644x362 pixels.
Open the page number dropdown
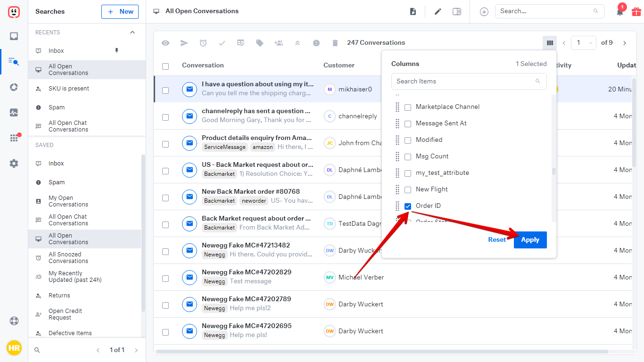click(583, 43)
